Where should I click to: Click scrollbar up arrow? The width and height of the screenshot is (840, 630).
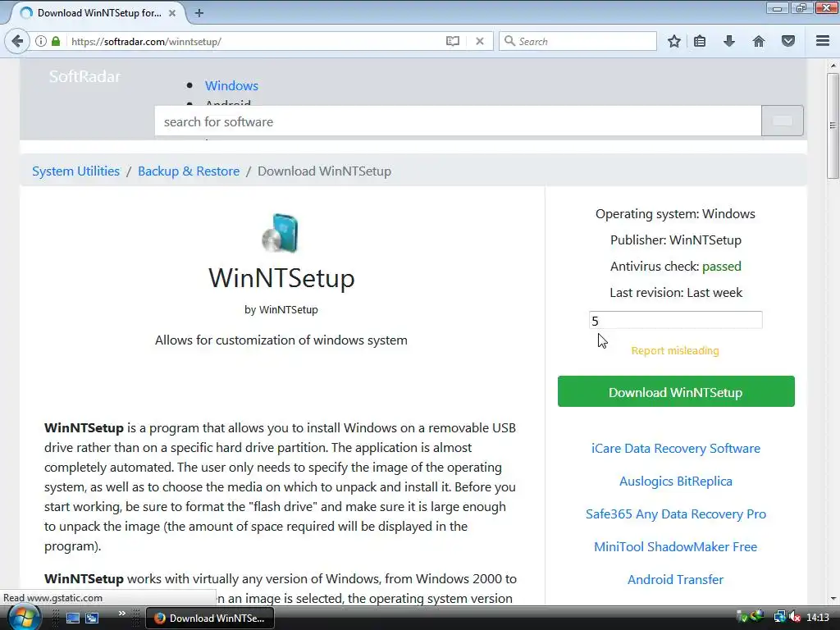pos(833,66)
